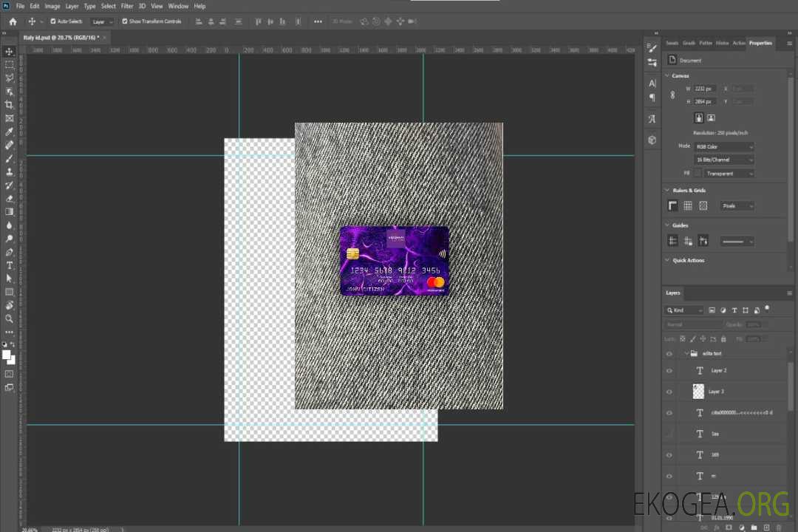The image size is (798, 532).
Task: Switch to the Properties tab
Action: [x=760, y=43]
